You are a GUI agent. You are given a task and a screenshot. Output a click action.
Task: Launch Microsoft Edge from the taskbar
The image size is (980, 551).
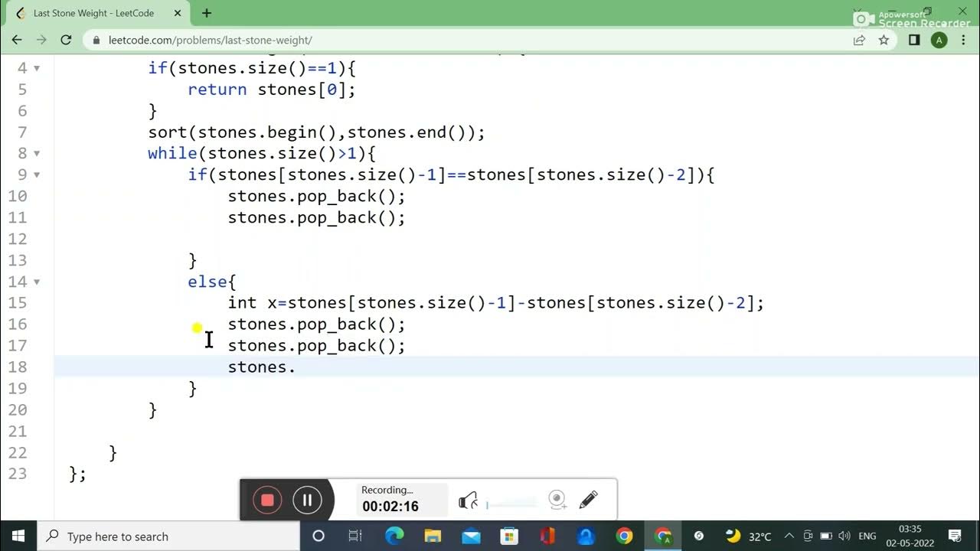coord(394,536)
